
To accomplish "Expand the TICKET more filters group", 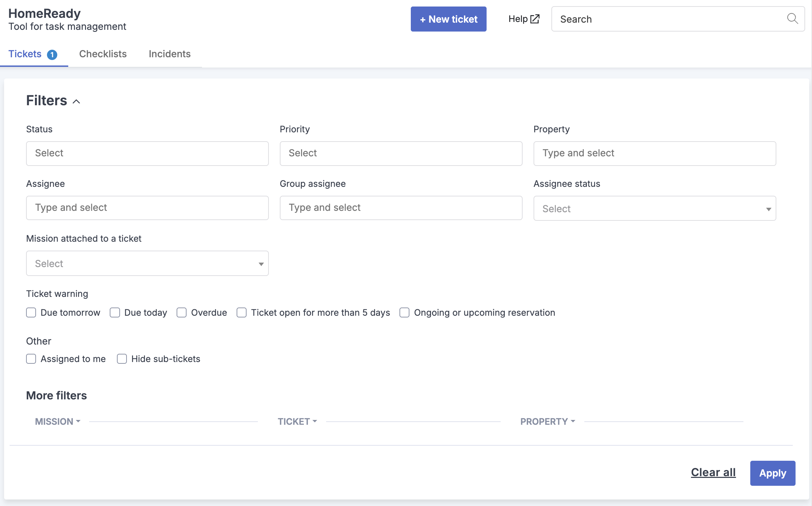I will 297,421.
